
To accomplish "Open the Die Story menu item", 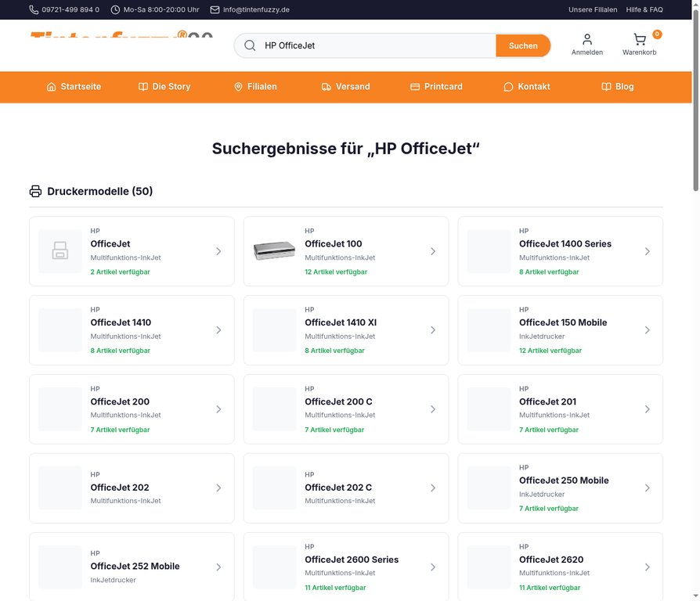I will 164,87.
